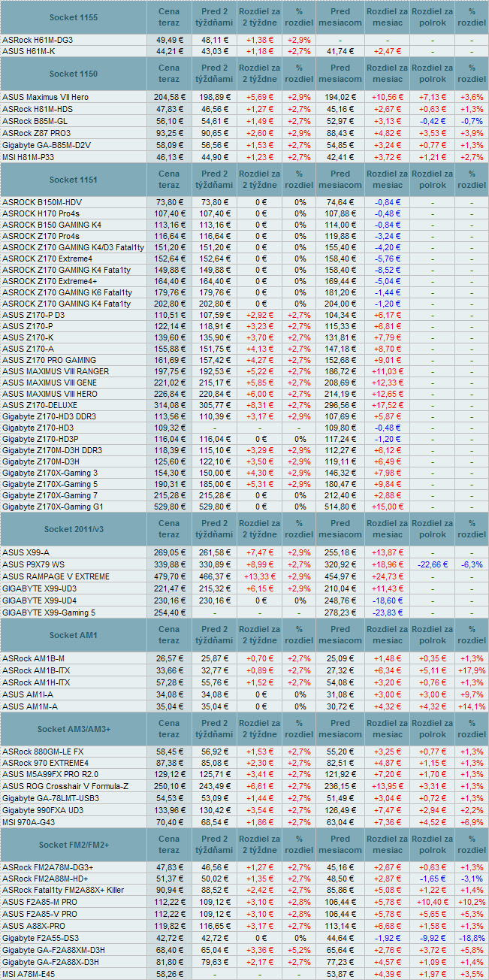Click ASROCK Z170 GAMING K4/D3 Fatal1ty
489x980 pixels.
pyautogui.click(x=73, y=247)
